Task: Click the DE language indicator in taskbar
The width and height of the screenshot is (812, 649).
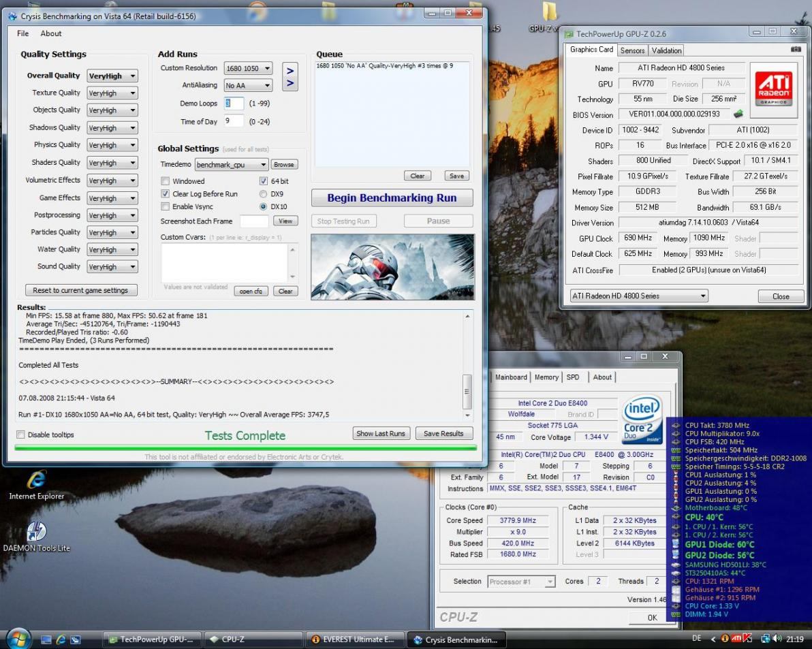Action: [697, 639]
